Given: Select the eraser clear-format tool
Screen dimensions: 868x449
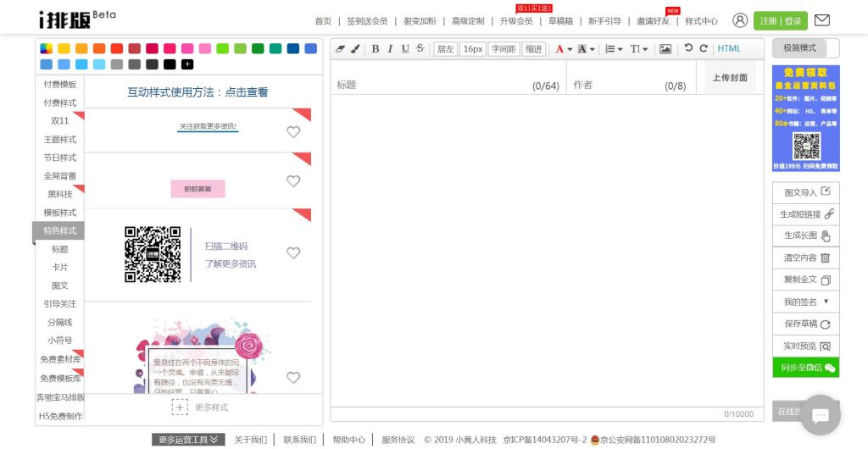Looking at the screenshot, I should click(341, 49).
